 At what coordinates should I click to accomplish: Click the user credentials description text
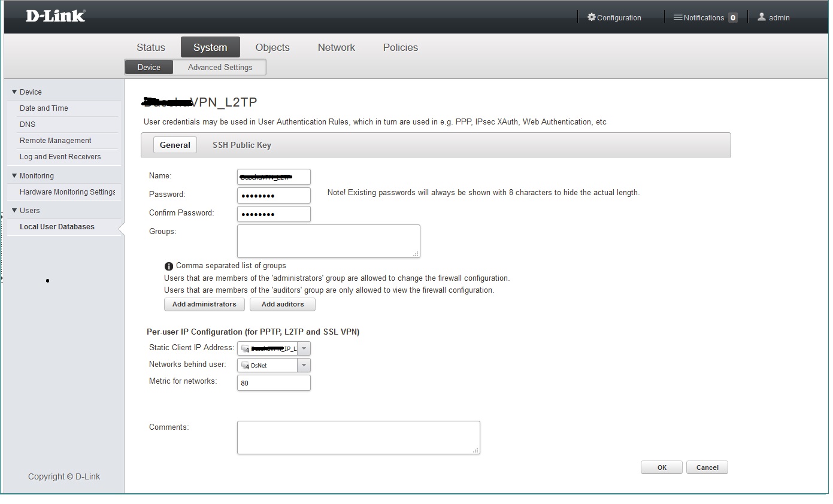(x=375, y=122)
